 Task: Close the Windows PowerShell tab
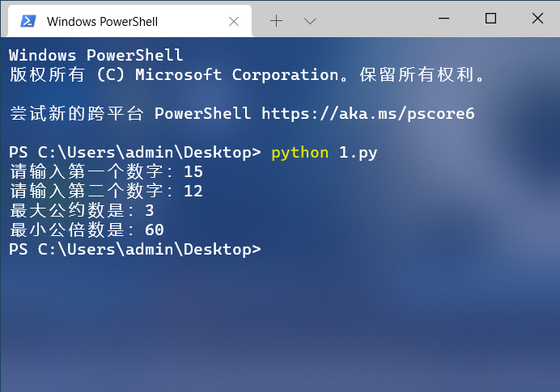[234, 21]
